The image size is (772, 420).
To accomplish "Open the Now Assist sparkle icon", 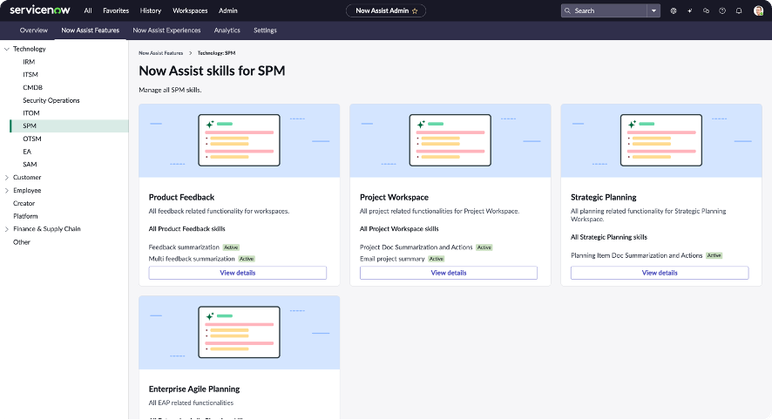I will 690,11.
